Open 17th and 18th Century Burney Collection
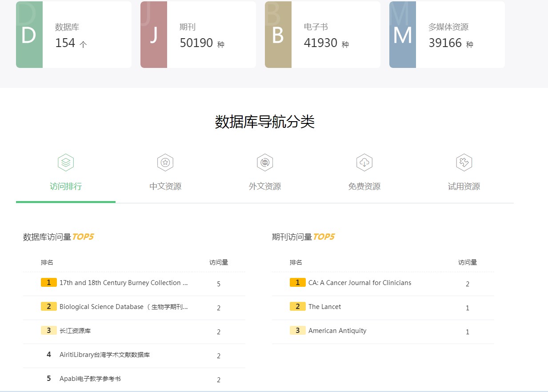Image resolution: width=548 pixels, height=392 pixels. click(x=124, y=283)
